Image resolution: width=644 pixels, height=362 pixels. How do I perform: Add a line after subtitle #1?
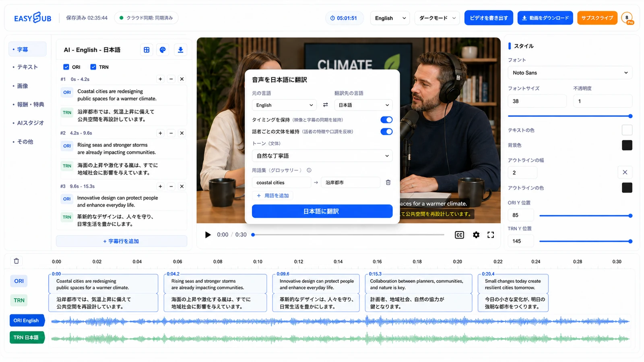[160, 79]
